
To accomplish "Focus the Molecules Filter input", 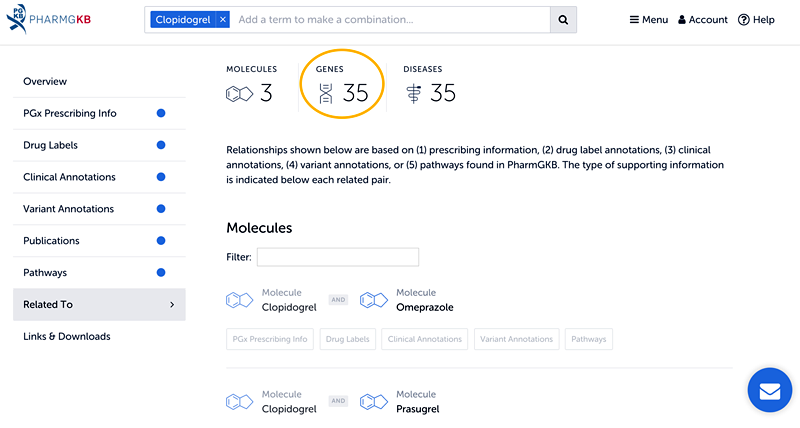I will coord(338,257).
